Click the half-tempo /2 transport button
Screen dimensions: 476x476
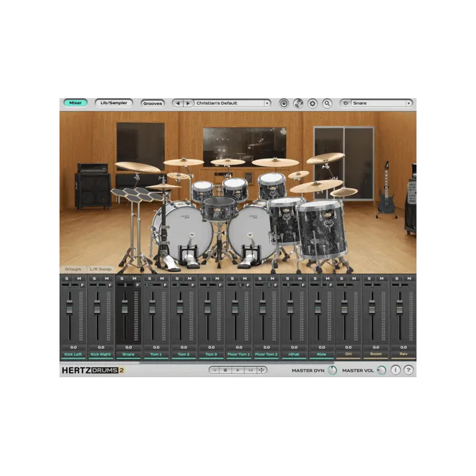click(214, 370)
